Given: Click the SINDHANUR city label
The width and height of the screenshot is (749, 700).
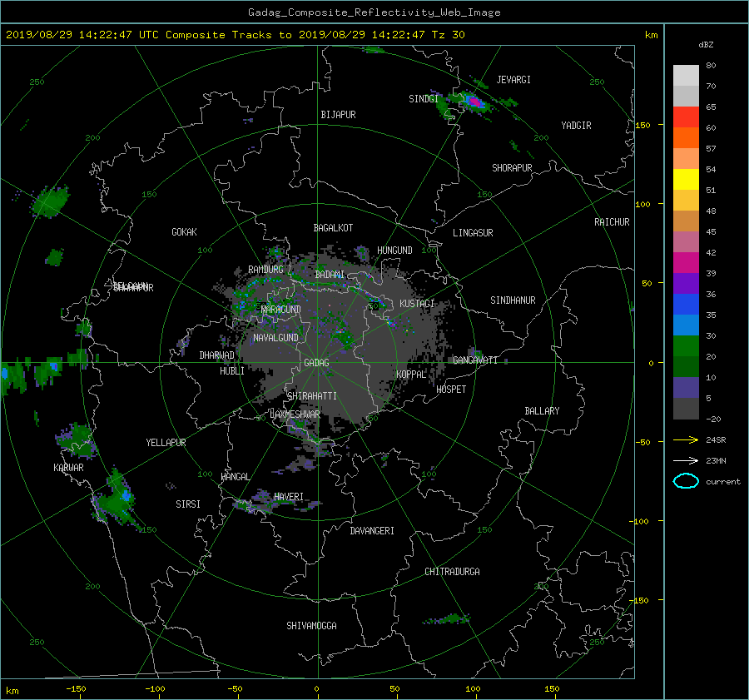Looking at the screenshot, I should click(x=513, y=300).
